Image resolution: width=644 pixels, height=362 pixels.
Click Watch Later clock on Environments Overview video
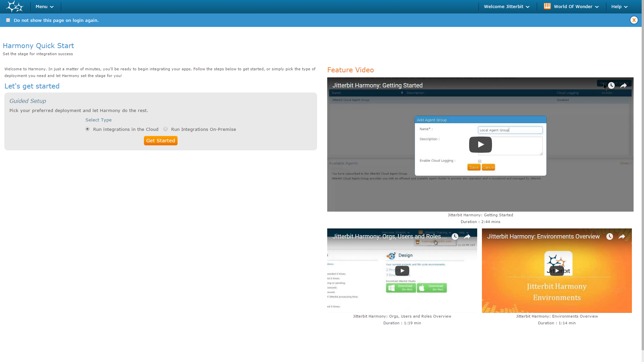(610, 237)
